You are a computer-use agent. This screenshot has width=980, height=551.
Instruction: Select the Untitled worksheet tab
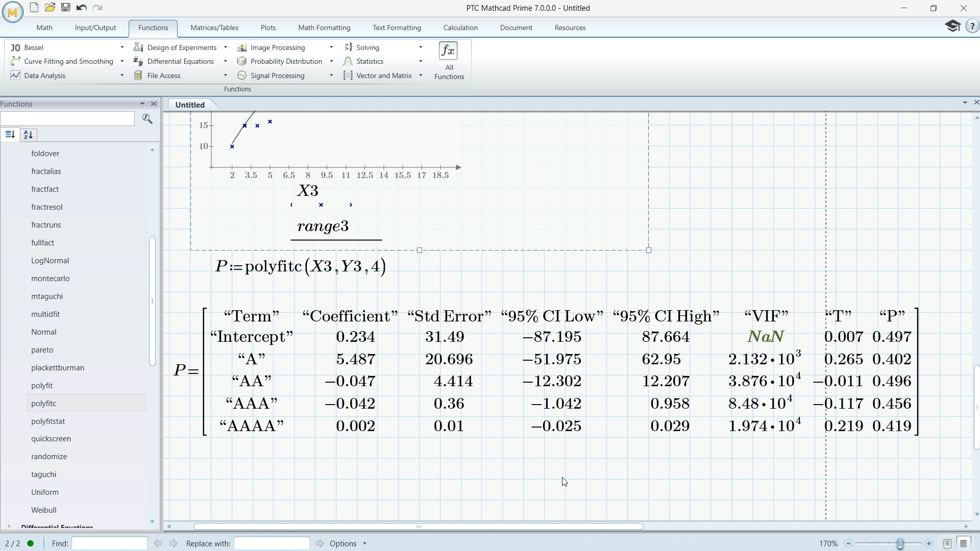(190, 105)
